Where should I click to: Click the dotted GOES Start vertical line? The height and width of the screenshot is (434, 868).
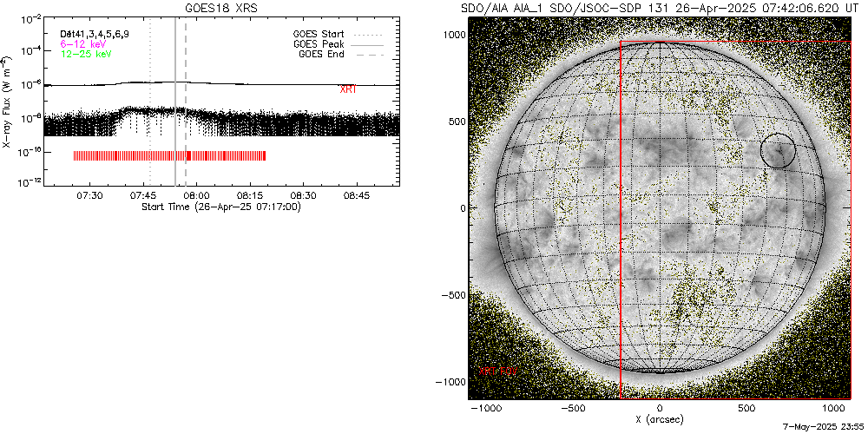click(150, 102)
